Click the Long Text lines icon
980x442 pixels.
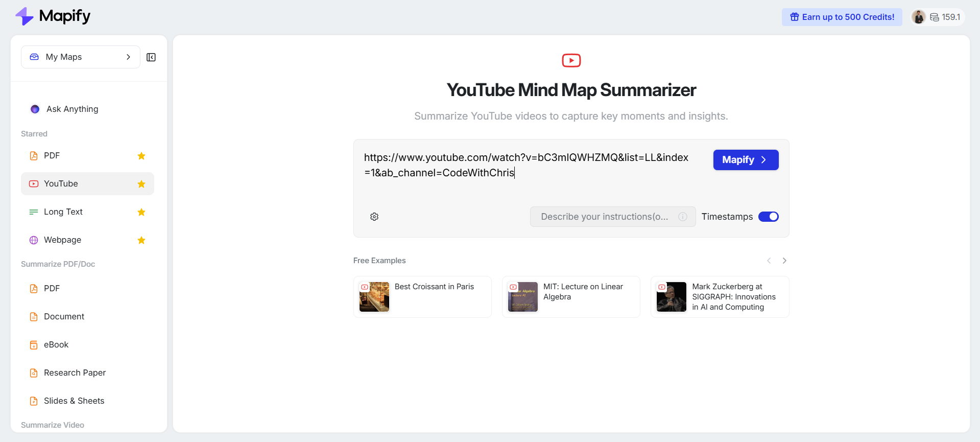point(34,212)
